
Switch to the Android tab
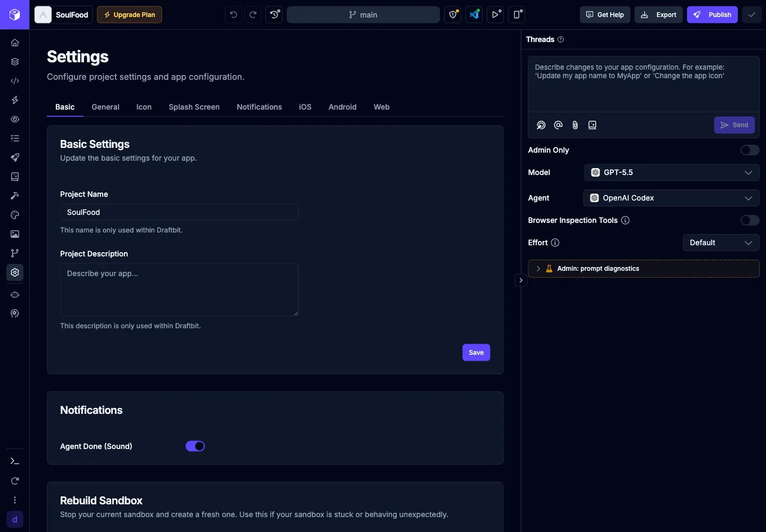coord(343,107)
